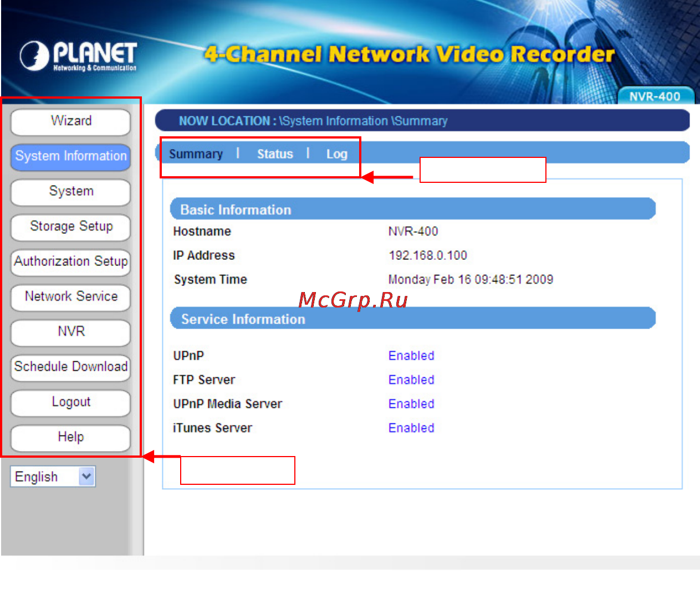
Task: Go to Storage Setup
Action: (x=71, y=227)
